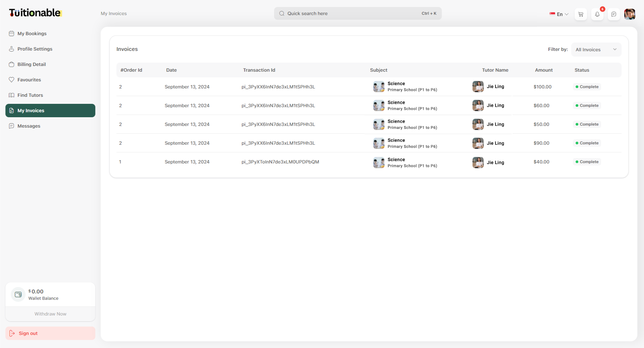Viewport: 644px width, 348px height.
Task: Go to Profile Settings
Action: point(50,49)
